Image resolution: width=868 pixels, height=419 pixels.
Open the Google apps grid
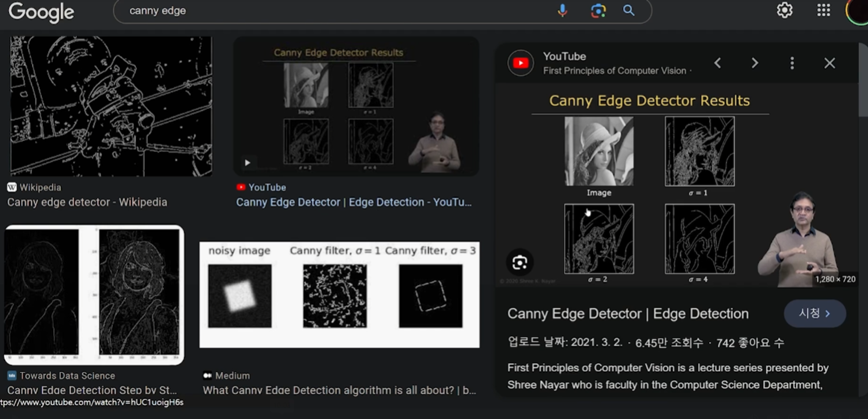823,10
